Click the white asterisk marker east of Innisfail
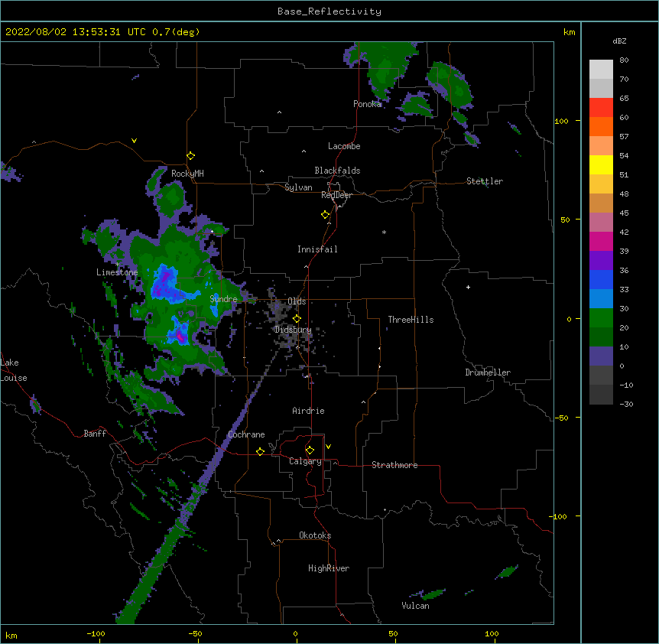 click(384, 232)
